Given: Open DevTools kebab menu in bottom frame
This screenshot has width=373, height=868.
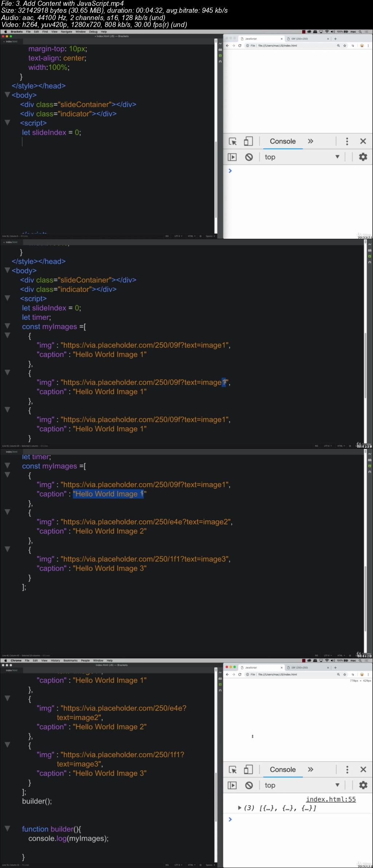Looking at the screenshot, I should point(347,770).
